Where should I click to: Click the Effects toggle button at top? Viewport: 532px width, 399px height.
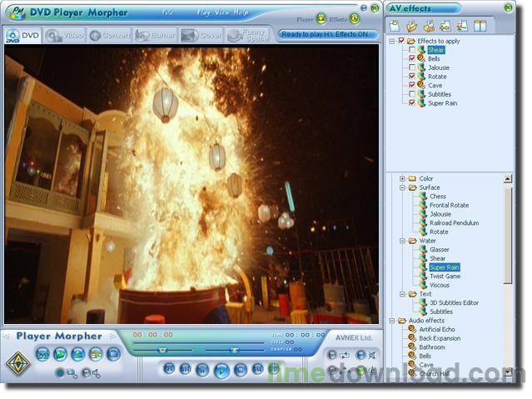tap(355, 18)
